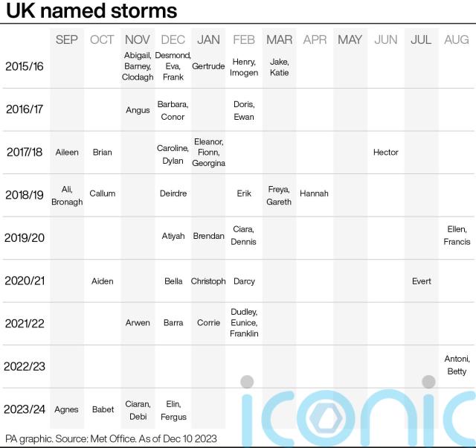Click the UK named storms title
Screen dimensions: 476x448
click(x=91, y=10)
